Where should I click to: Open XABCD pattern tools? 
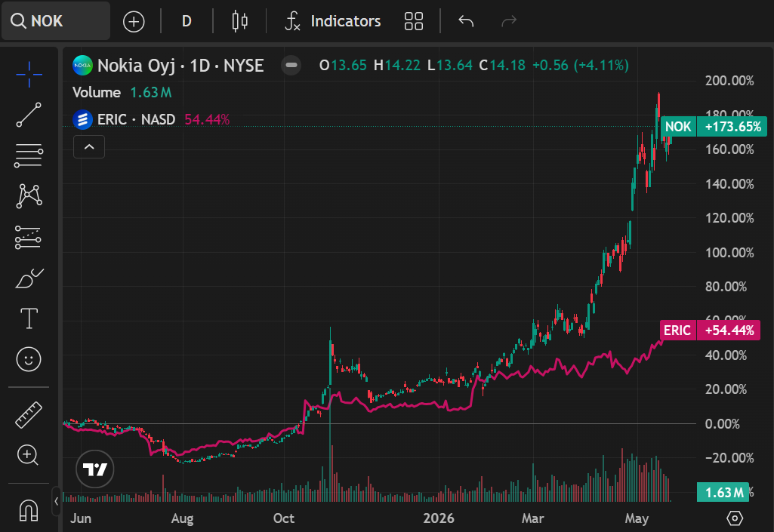click(29, 196)
